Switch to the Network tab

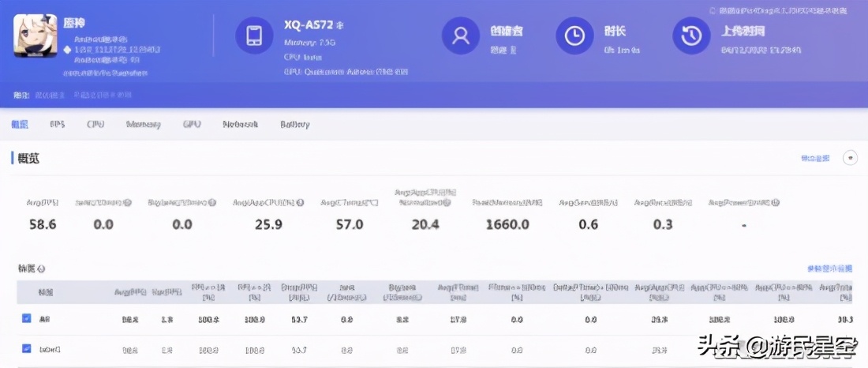coord(240,124)
